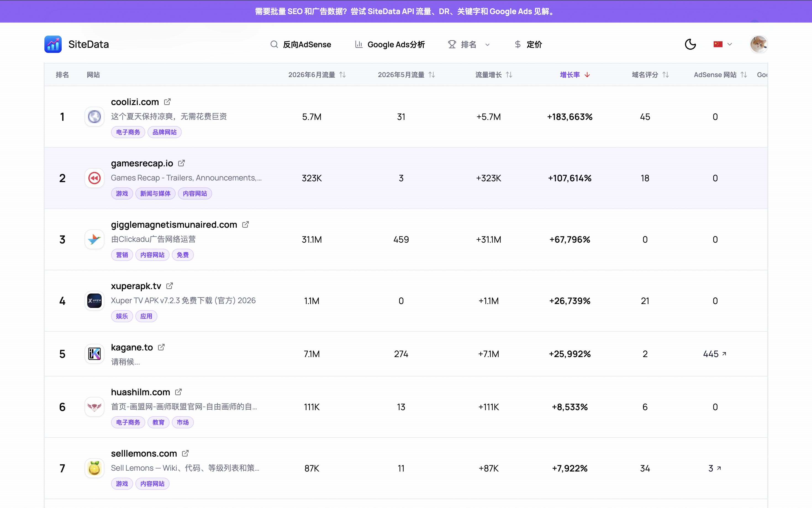Open the external link icon beside kagane.to
812x508 pixels.
(x=161, y=347)
